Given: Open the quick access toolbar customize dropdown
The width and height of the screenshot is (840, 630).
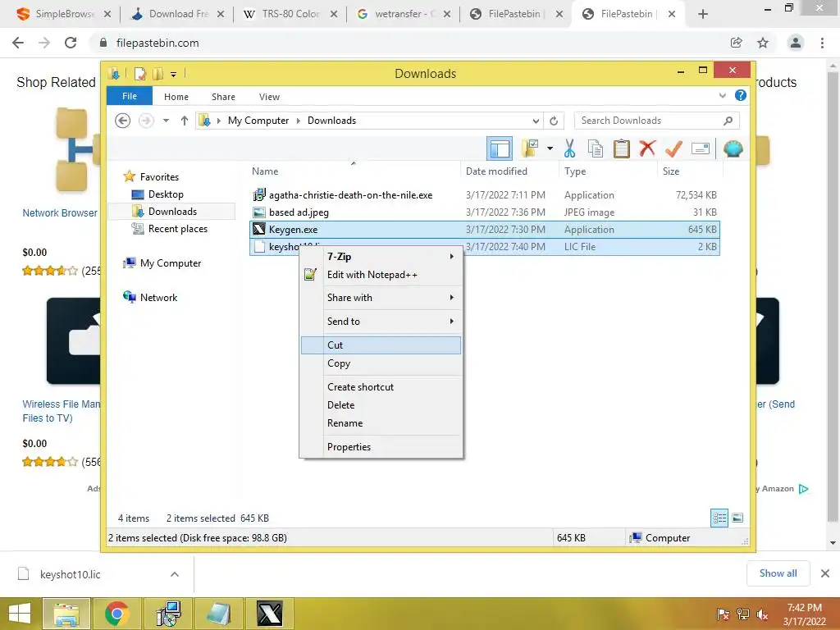Looking at the screenshot, I should coord(174,74).
